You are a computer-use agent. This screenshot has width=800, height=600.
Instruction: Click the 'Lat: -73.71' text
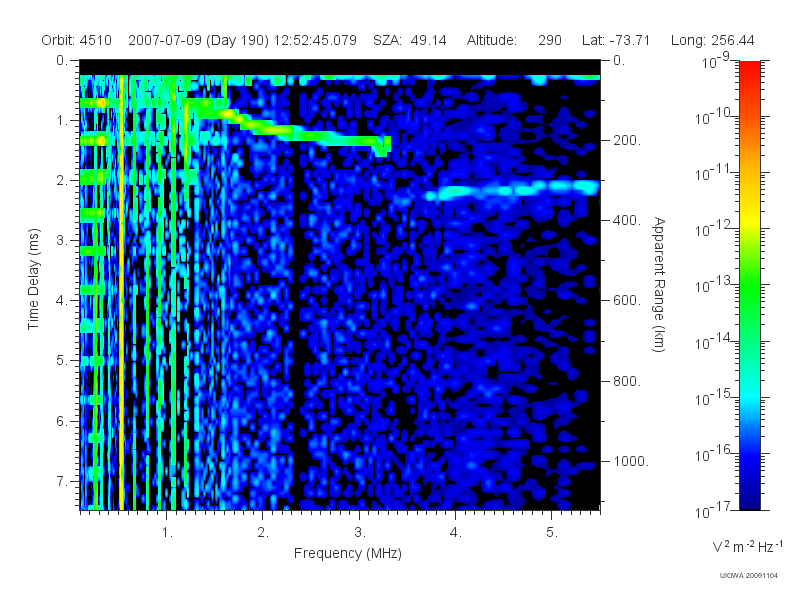pos(616,40)
